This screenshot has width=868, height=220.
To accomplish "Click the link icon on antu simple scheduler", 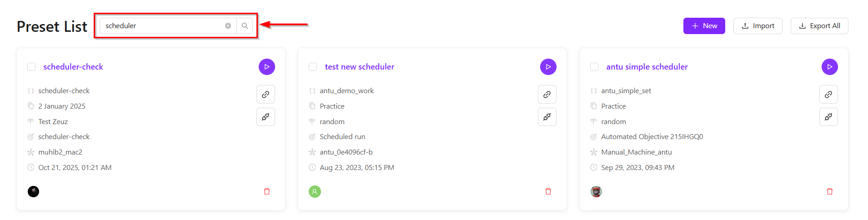I will tap(828, 95).
